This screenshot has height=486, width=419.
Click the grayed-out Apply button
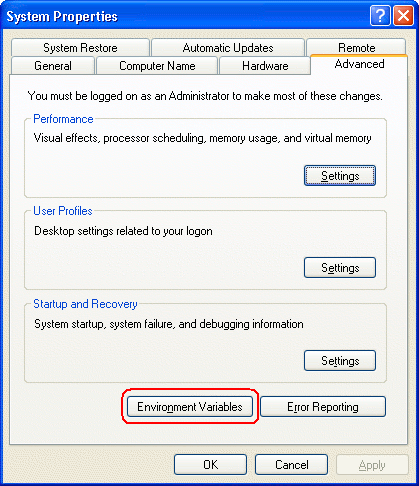pos(372,465)
